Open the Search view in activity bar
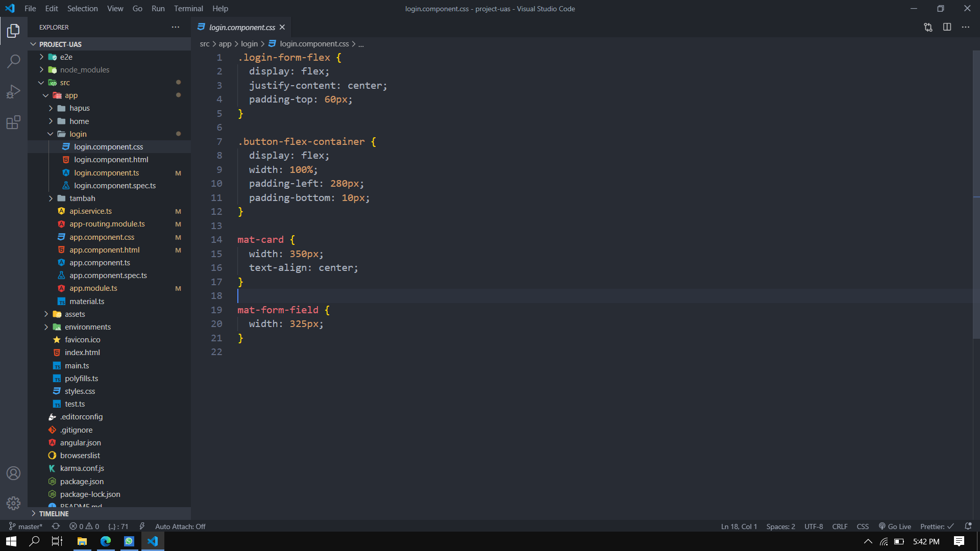Screen dimensions: 980x551 [x=14, y=61]
